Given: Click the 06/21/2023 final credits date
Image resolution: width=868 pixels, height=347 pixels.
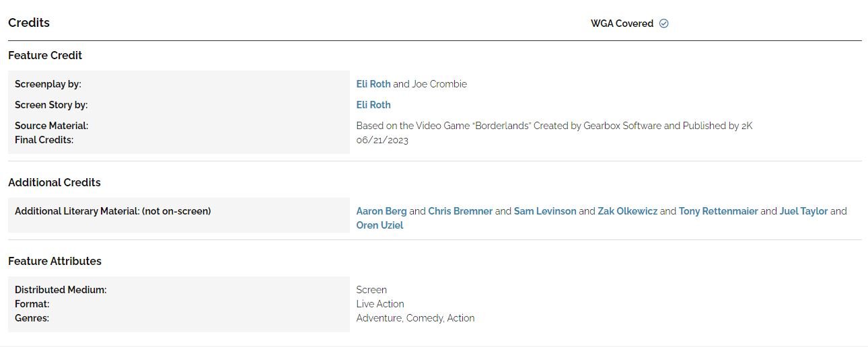Looking at the screenshot, I should tap(382, 140).
